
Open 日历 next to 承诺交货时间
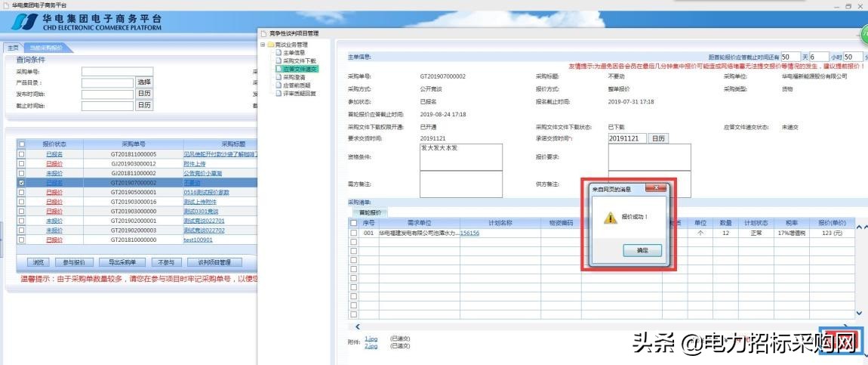(x=657, y=138)
